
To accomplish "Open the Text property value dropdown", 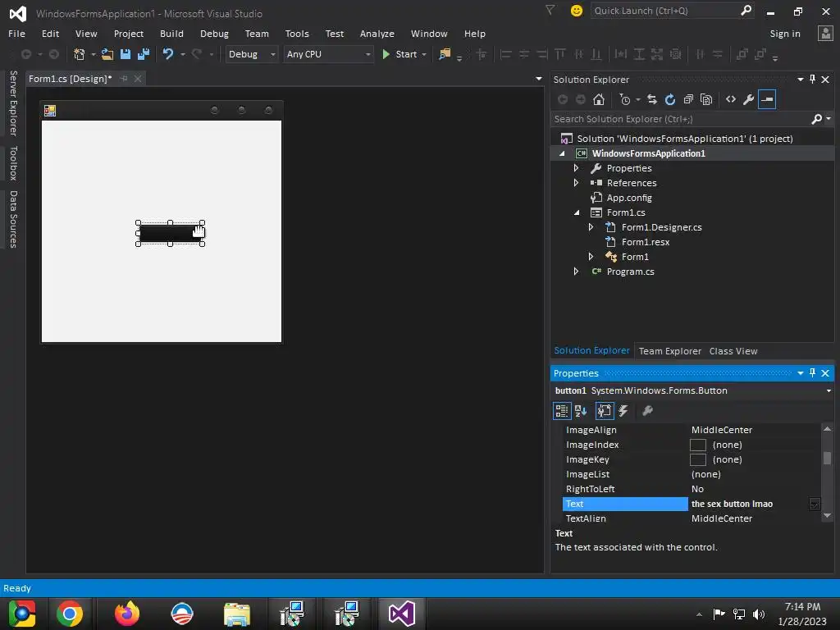I will pos(815,504).
